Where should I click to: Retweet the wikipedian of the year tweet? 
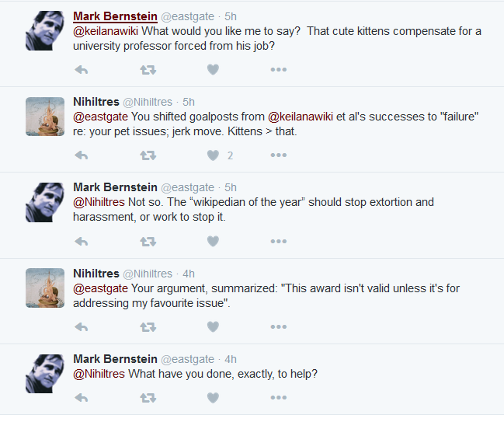(148, 242)
